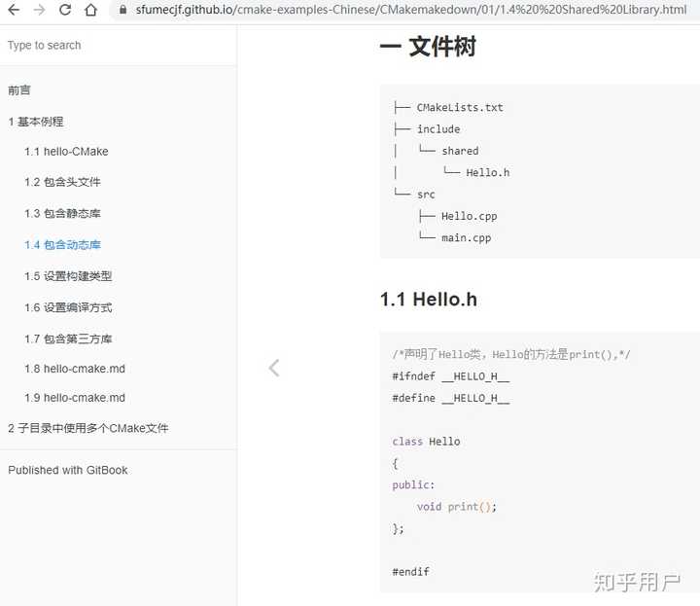Go to previous page with left chevron
The height and width of the screenshot is (606, 700).
coord(274,368)
